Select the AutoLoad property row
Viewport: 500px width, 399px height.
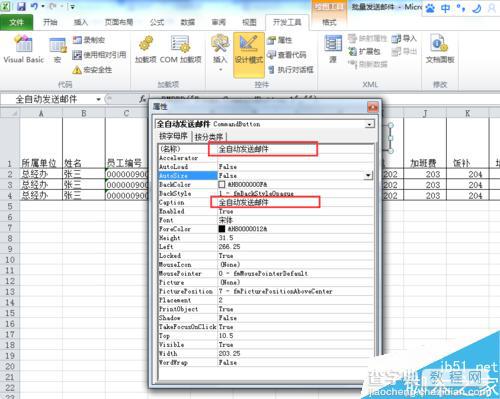pyautogui.click(x=266, y=167)
